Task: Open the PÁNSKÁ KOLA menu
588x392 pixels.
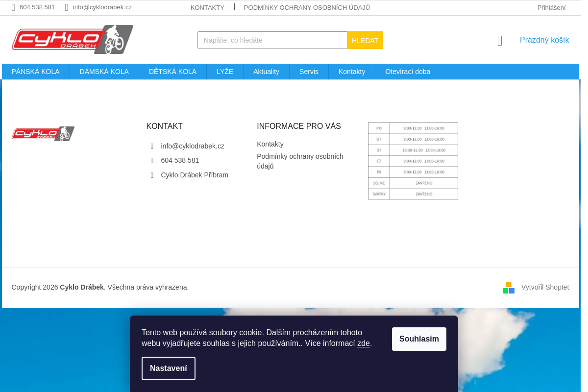Action: (36, 72)
